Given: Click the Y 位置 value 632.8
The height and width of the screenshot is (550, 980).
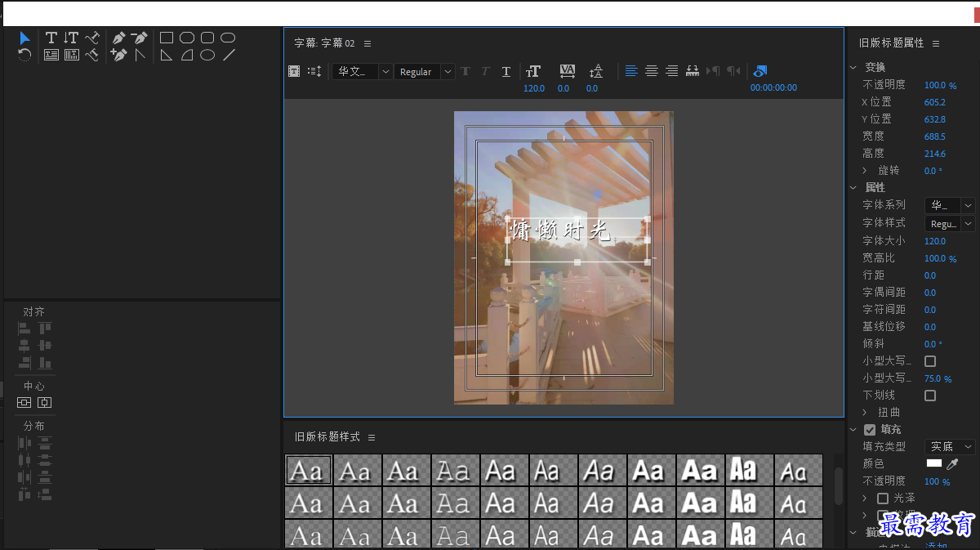Looking at the screenshot, I should pyautogui.click(x=935, y=119).
